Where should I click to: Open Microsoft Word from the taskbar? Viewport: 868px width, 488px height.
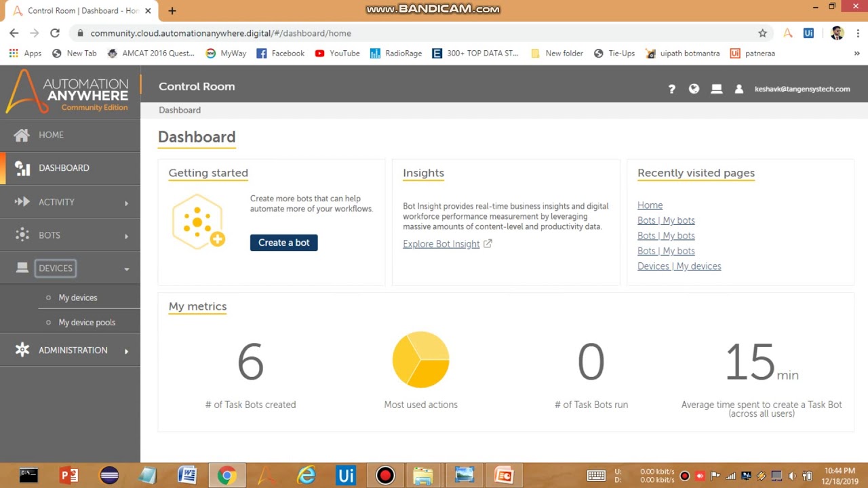[187, 475]
